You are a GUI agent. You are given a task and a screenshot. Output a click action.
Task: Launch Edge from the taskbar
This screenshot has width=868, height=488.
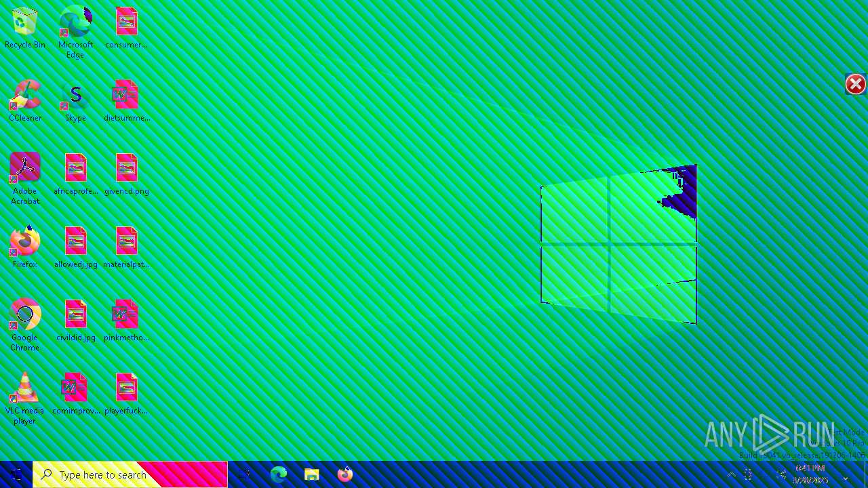click(x=279, y=474)
